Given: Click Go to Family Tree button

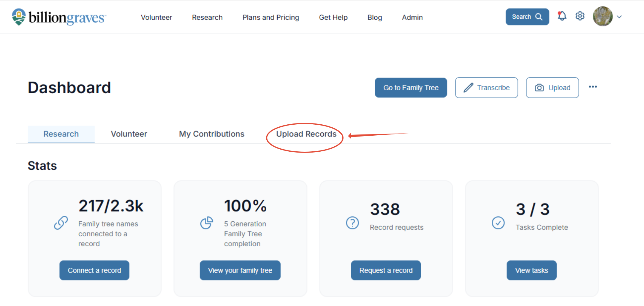Looking at the screenshot, I should tap(411, 88).
